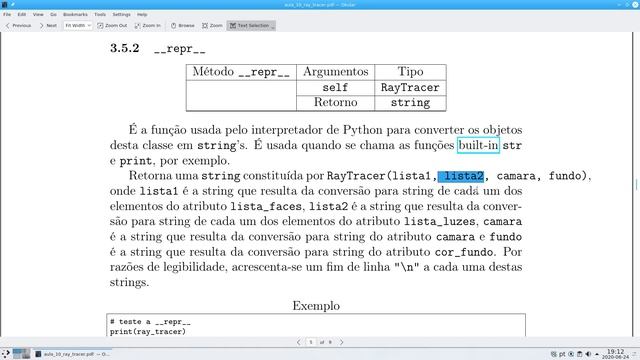The width and height of the screenshot is (640, 360).
Task: Click the word 'lista_luzes' in the paragraph
Action: [440, 222]
